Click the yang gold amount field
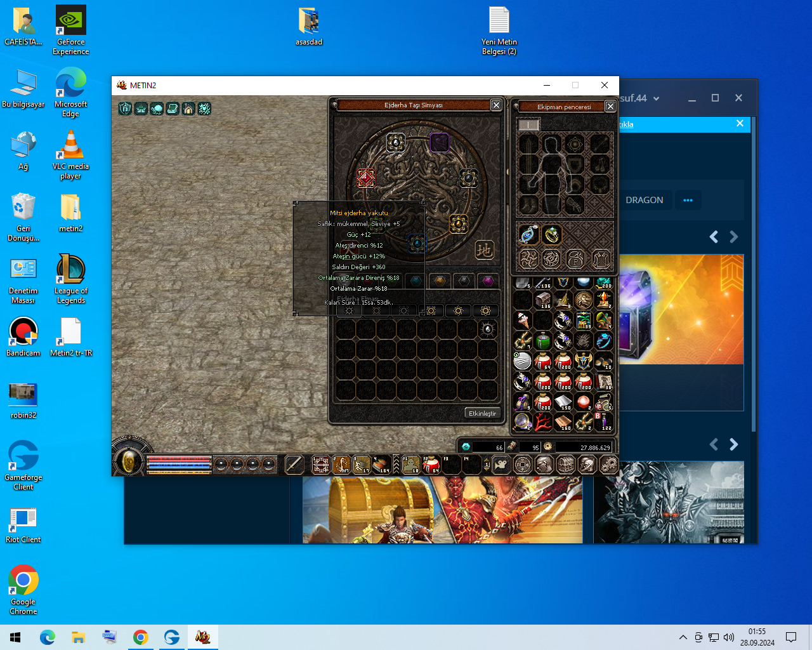The width and height of the screenshot is (812, 650). [x=584, y=448]
